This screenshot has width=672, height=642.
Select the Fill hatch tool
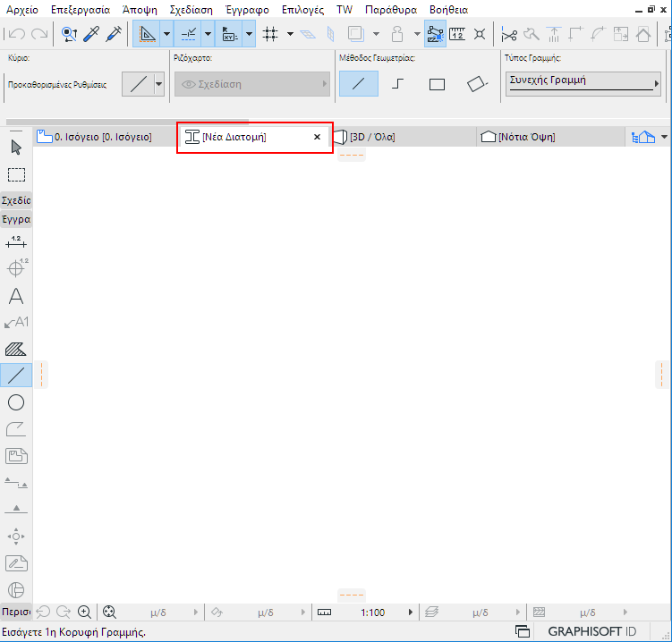[16, 350]
